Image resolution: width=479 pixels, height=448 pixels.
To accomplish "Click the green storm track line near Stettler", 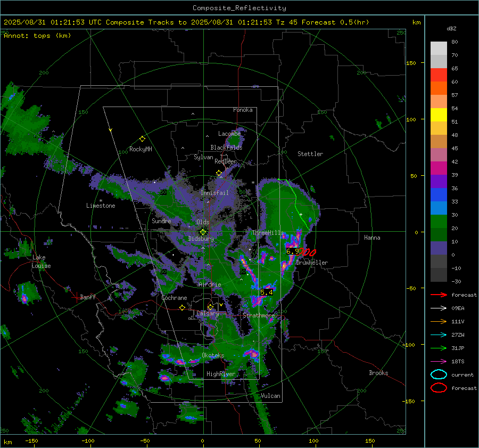I will click(x=295, y=203).
